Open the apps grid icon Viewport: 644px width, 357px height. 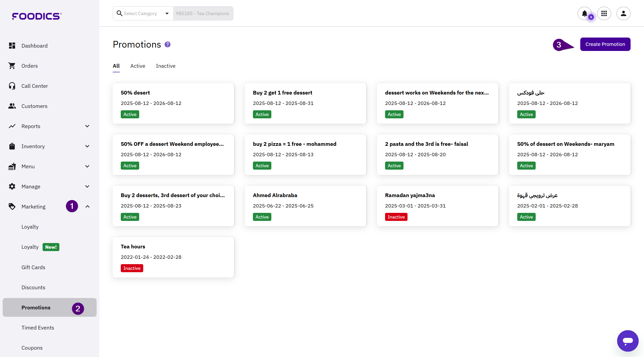pos(604,13)
